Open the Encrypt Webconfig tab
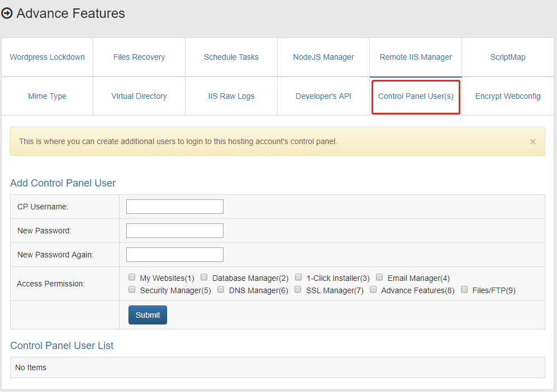 click(x=507, y=96)
